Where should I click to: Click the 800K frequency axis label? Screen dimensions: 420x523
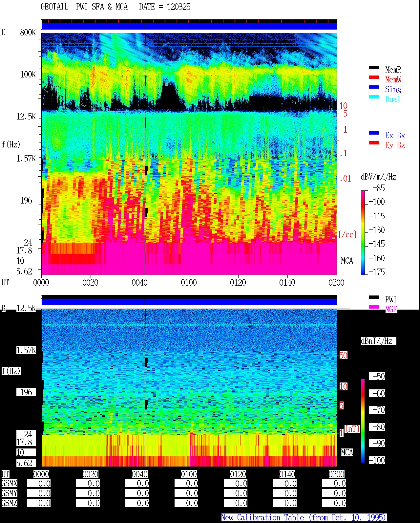[28, 32]
